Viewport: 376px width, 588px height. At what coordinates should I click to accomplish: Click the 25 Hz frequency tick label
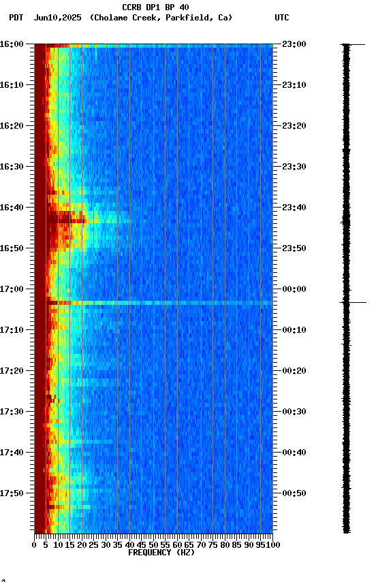tap(94, 546)
